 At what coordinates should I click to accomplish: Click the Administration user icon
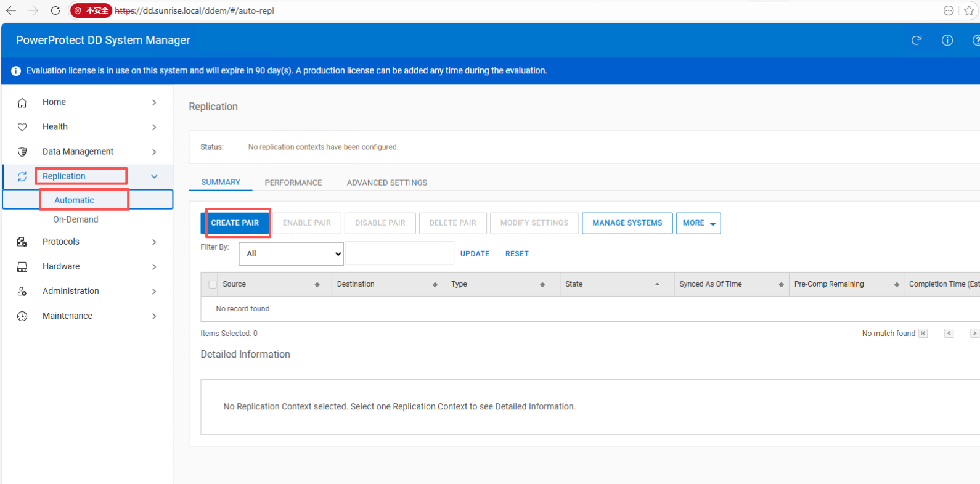22,292
